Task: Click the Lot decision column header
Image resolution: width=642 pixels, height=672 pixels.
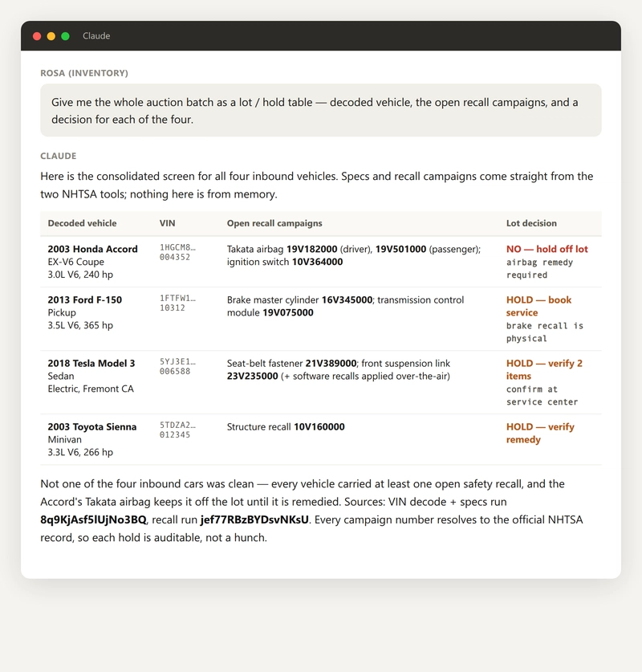Action: (531, 223)
